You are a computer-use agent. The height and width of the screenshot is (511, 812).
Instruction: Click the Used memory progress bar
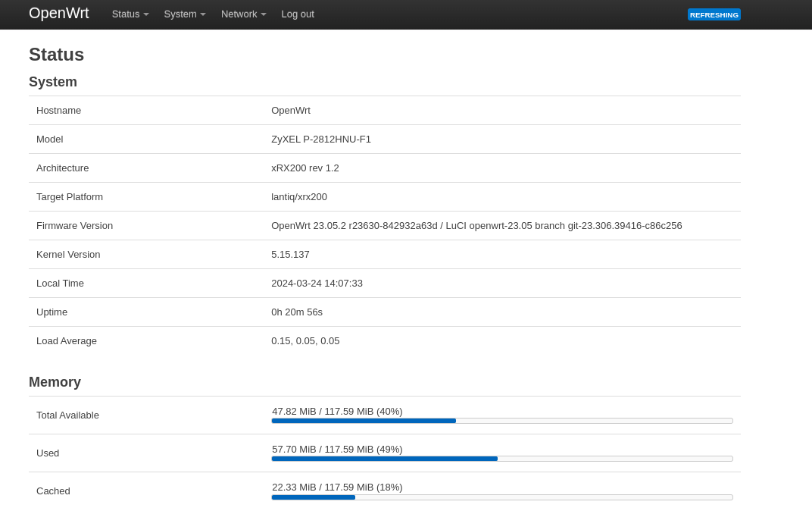pos(501,459)
